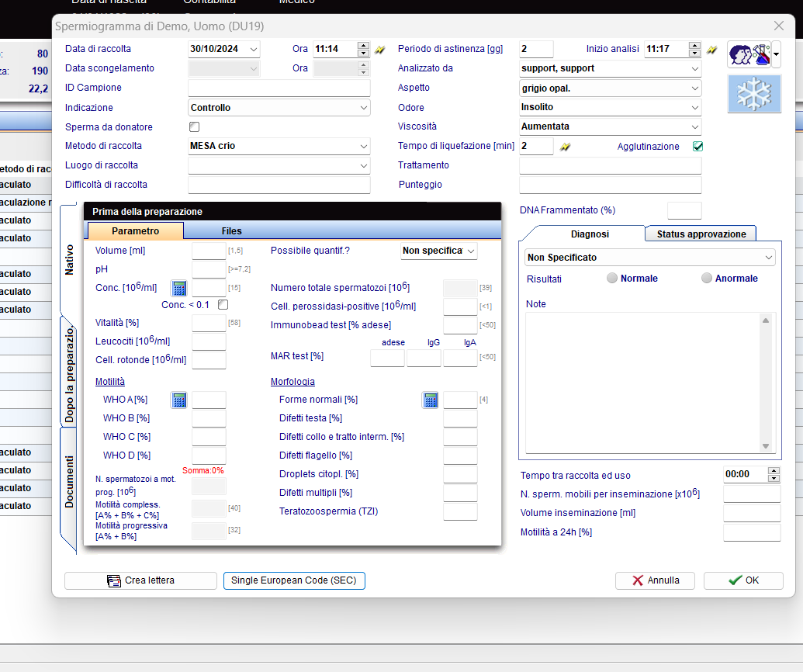Image resolution: width=803 pixels, height=672 pixels.
Task: Expand the Analizzato da dropdown
Action: click(695, 68)
